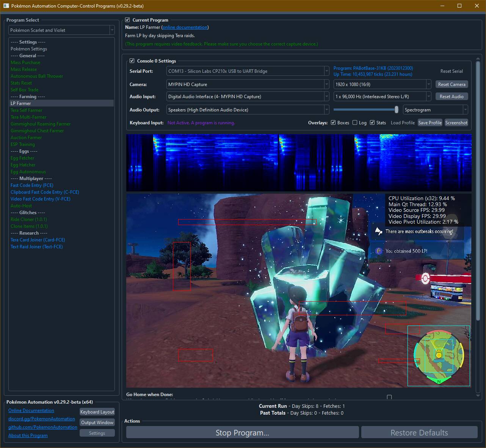
Task: Uncheck the Current Program checkbox
Action: [127, 20]
